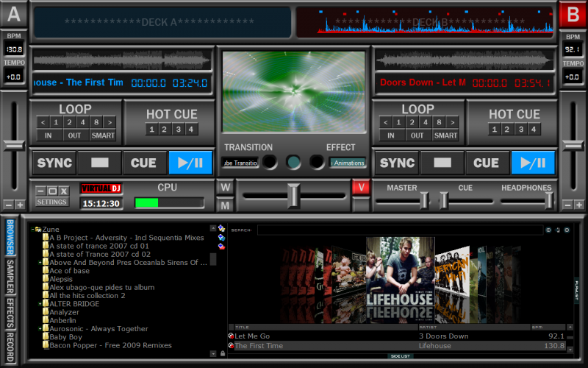The image size is (588, 368).
Task: Enable SMART loop on Deck A
Action: click(103, 135)
